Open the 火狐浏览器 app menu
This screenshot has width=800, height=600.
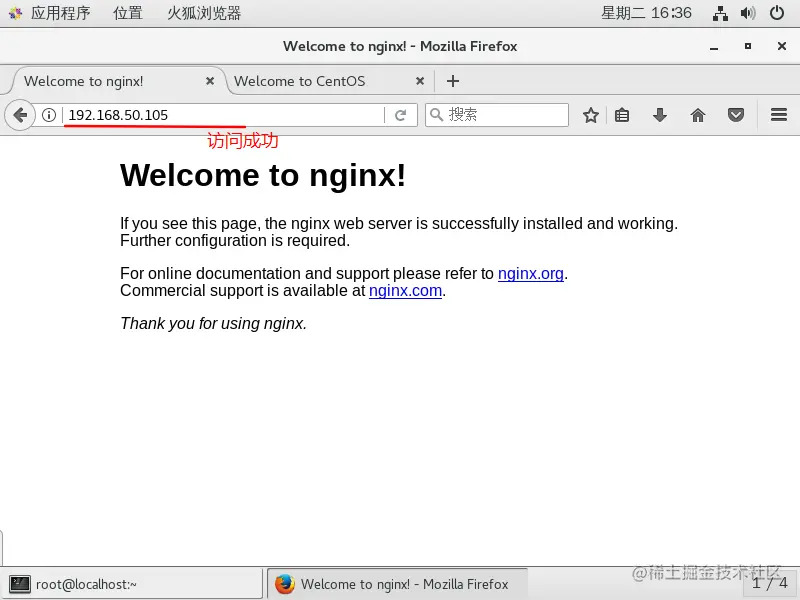pos(204,13)
